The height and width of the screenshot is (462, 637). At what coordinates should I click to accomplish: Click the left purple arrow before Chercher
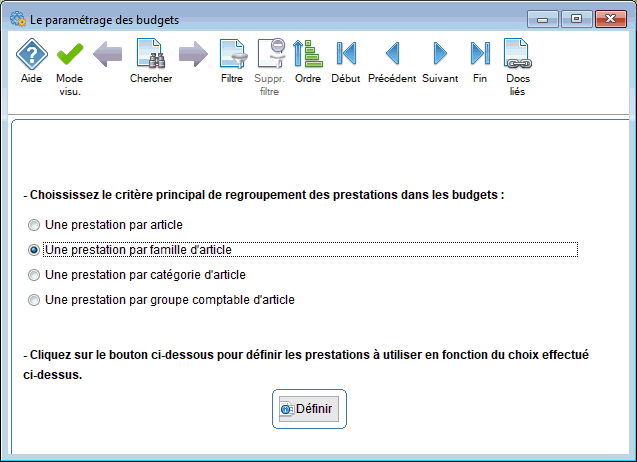coord(108,54)
